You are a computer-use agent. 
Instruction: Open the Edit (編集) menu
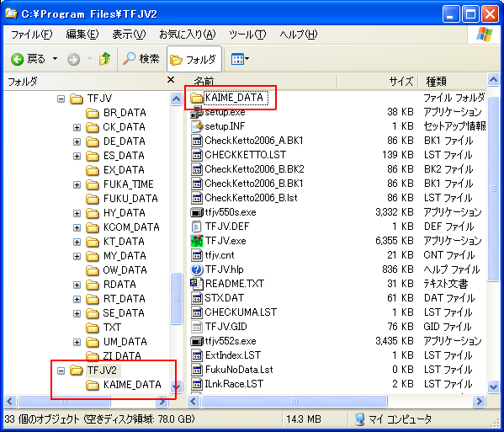point(82,34)
